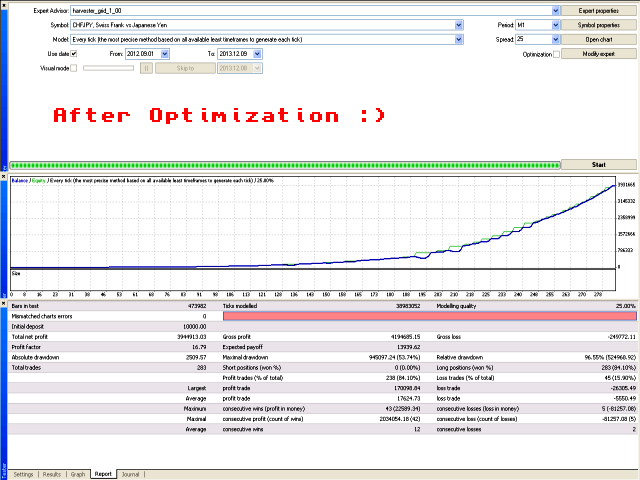Open the Journal tab
Image resolution: width=640 pixels, height=480 pixels.
131,474
